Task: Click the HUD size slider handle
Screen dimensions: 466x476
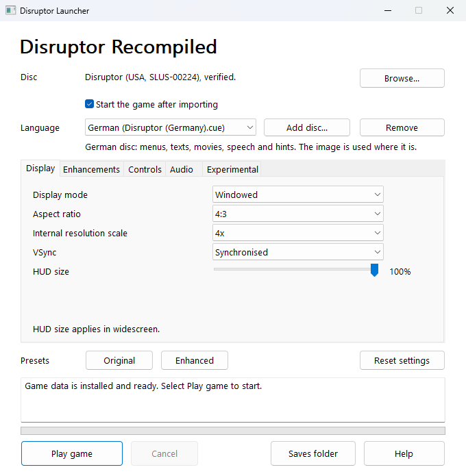Action: (375, 270)
